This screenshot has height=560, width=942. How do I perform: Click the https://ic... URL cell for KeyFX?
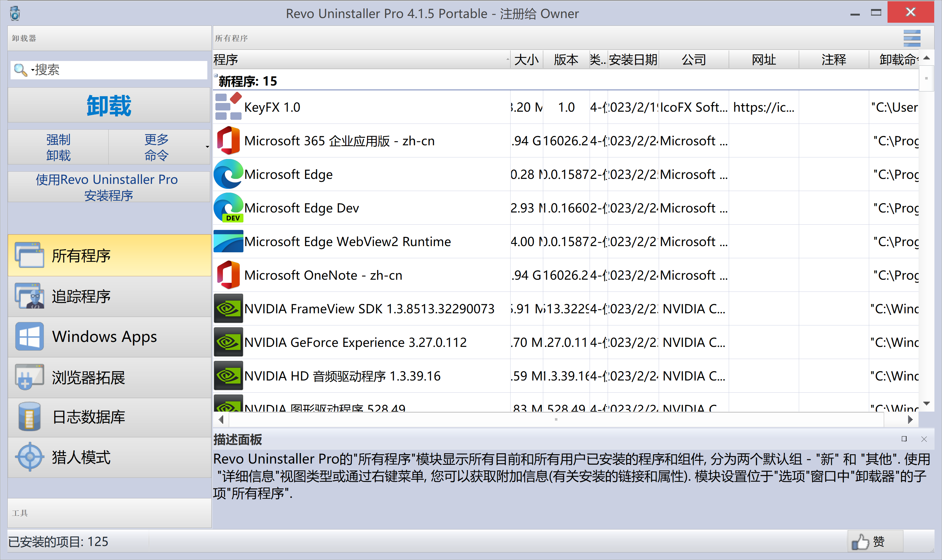(x=763, y=107)
